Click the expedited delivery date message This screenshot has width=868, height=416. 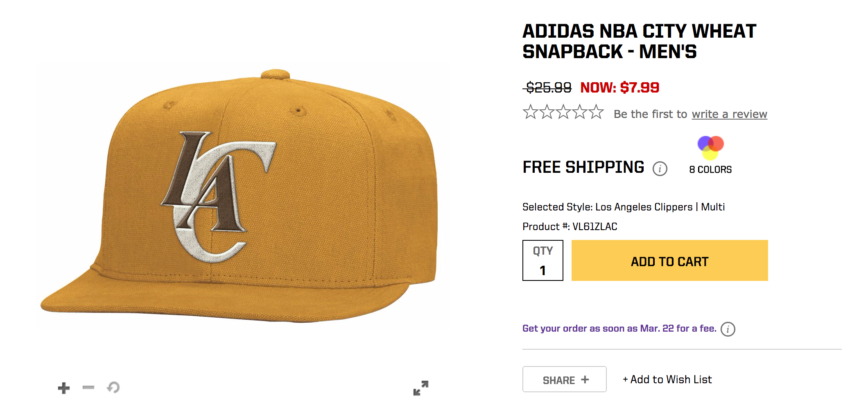619,328
